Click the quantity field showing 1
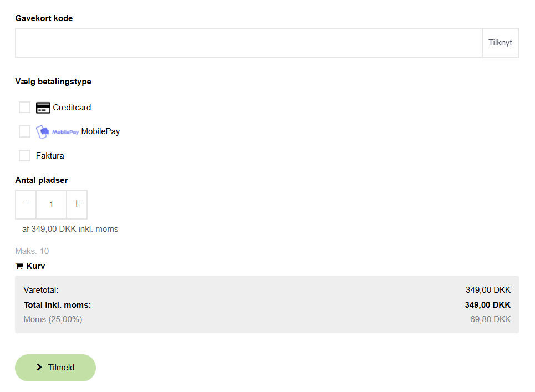Image resolution: width=535 pixels, height=392 pixels. tap(51, 204)
